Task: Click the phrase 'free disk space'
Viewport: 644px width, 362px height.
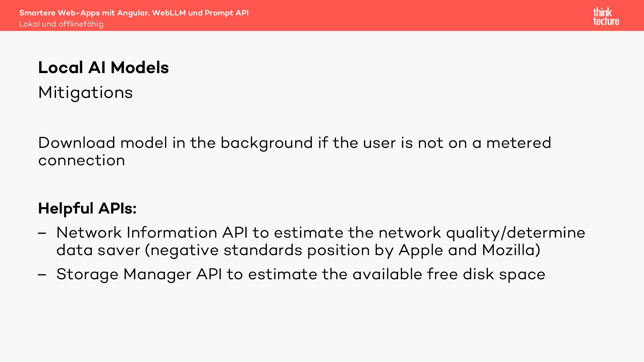Action: pyautogui.click(x=486, y=274)
